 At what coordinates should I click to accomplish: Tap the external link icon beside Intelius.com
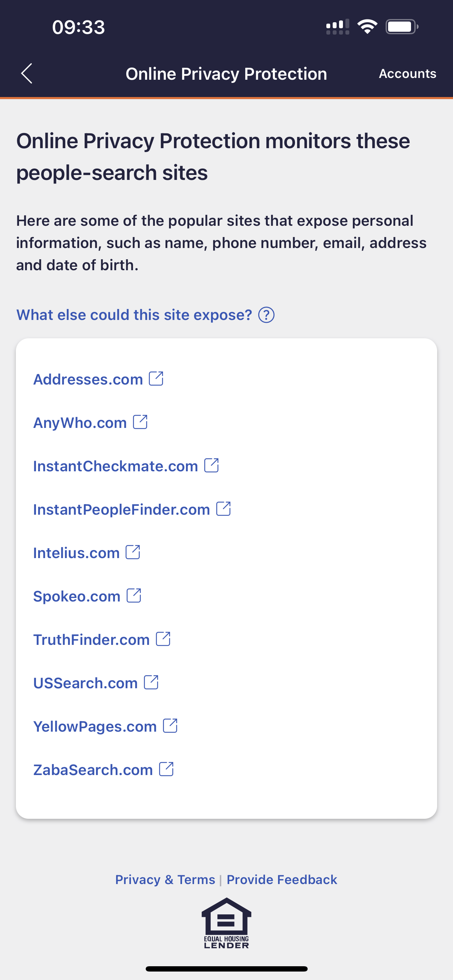pos(133,552)
